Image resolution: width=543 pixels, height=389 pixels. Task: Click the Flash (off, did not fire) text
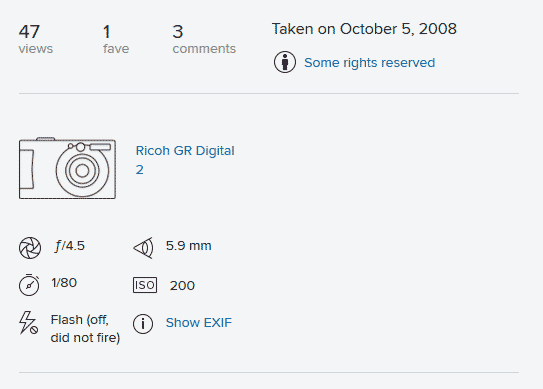point(85,328)
